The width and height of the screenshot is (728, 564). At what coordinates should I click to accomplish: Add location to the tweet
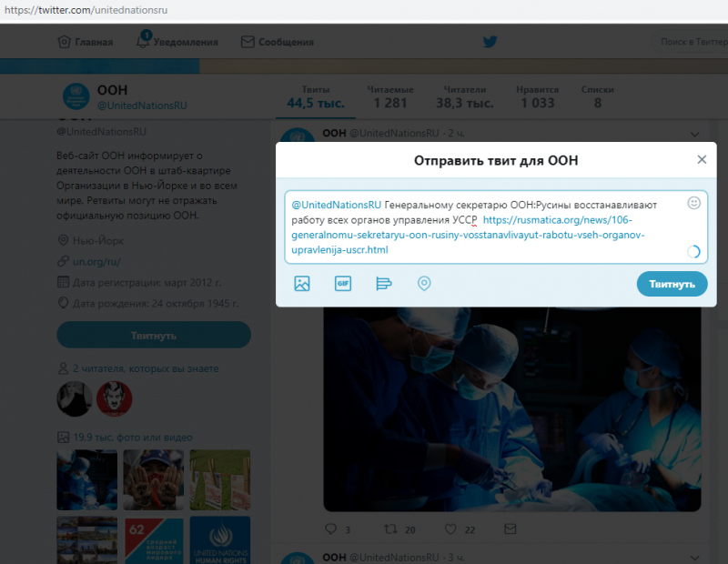pos(424,283)
